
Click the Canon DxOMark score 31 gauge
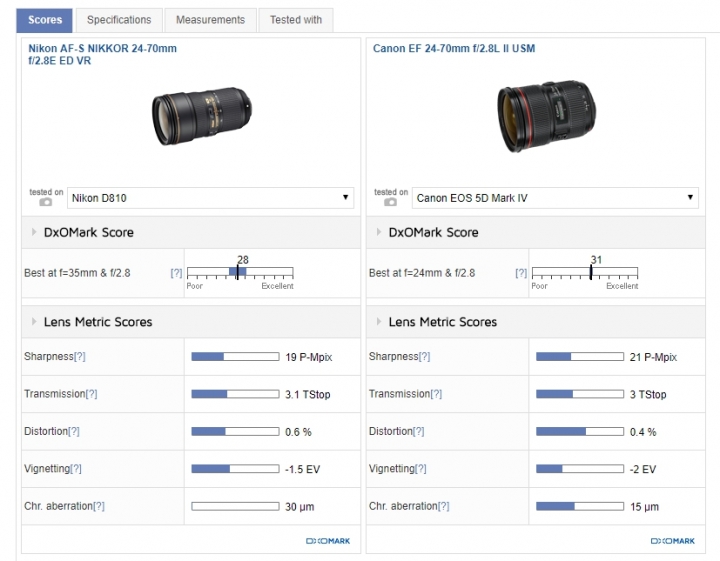pyautogui.click(x=585, y=273)
